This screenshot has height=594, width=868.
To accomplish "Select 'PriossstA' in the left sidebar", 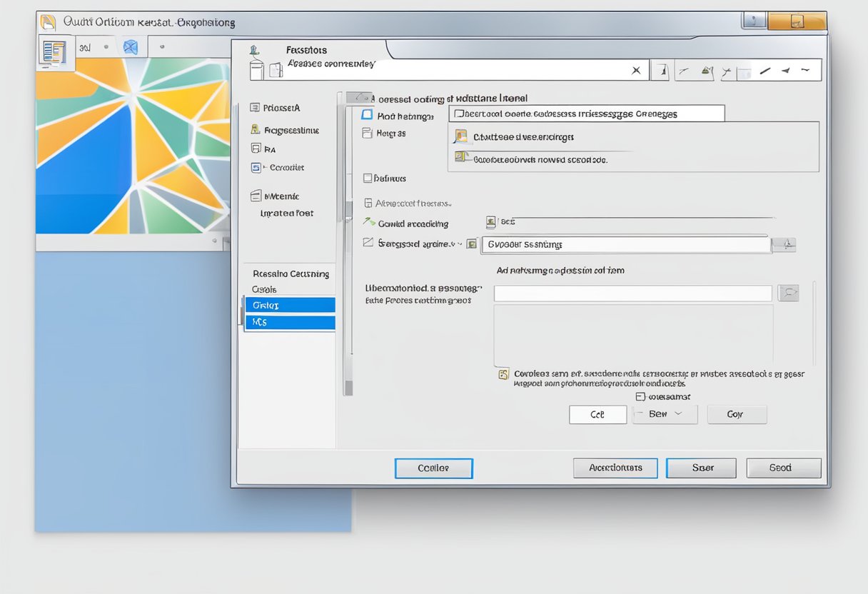I will [x=282, y=108].
